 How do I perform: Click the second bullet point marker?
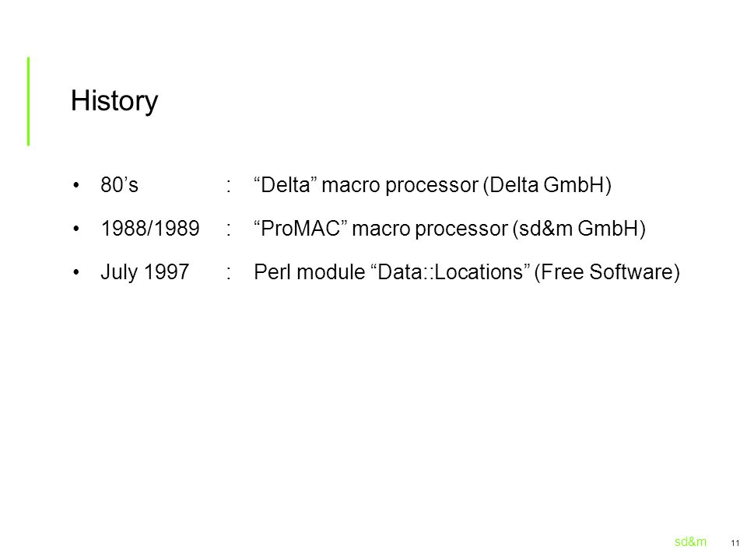pos(76,229)
